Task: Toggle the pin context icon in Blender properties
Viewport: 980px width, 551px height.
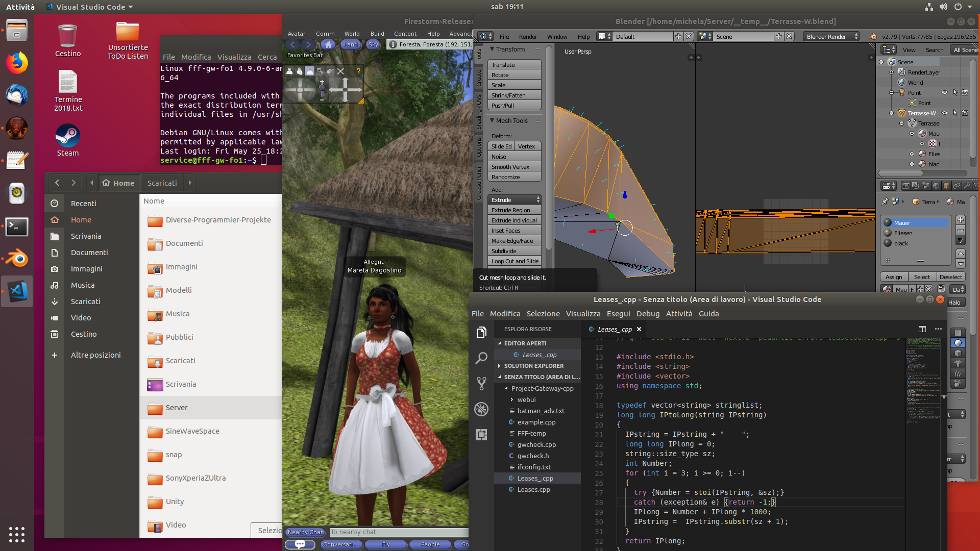Action: point(885,202)
